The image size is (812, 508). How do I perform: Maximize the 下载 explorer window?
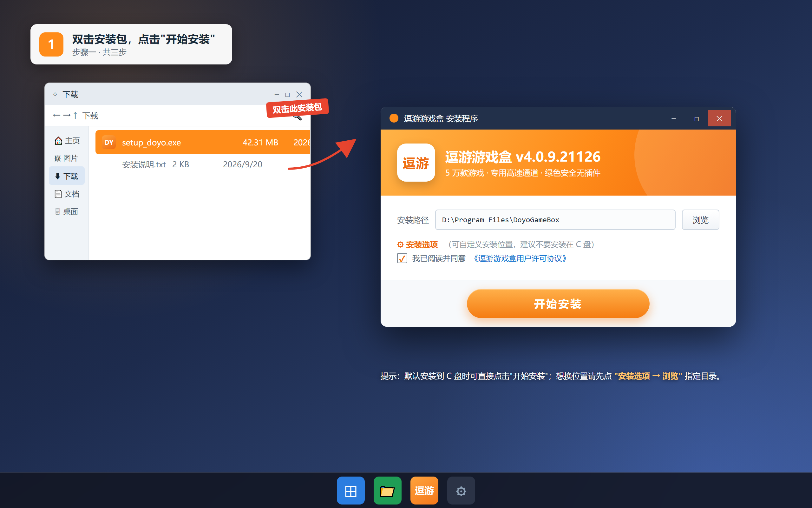coord(288,95)
